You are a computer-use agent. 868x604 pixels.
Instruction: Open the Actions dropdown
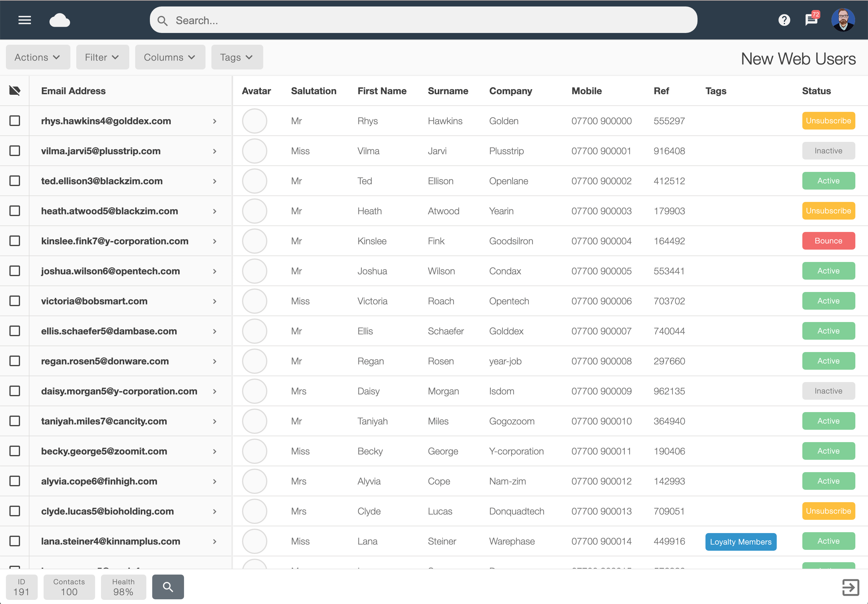38,57
